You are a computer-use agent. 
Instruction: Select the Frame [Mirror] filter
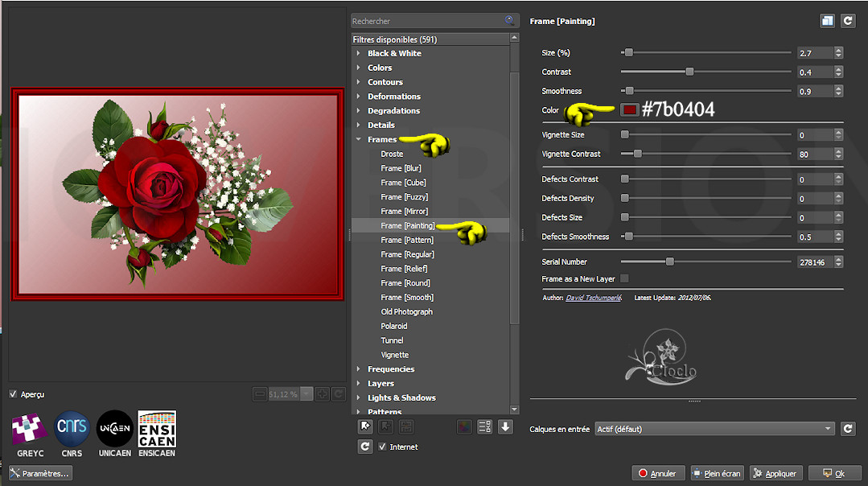pos(404,212)
